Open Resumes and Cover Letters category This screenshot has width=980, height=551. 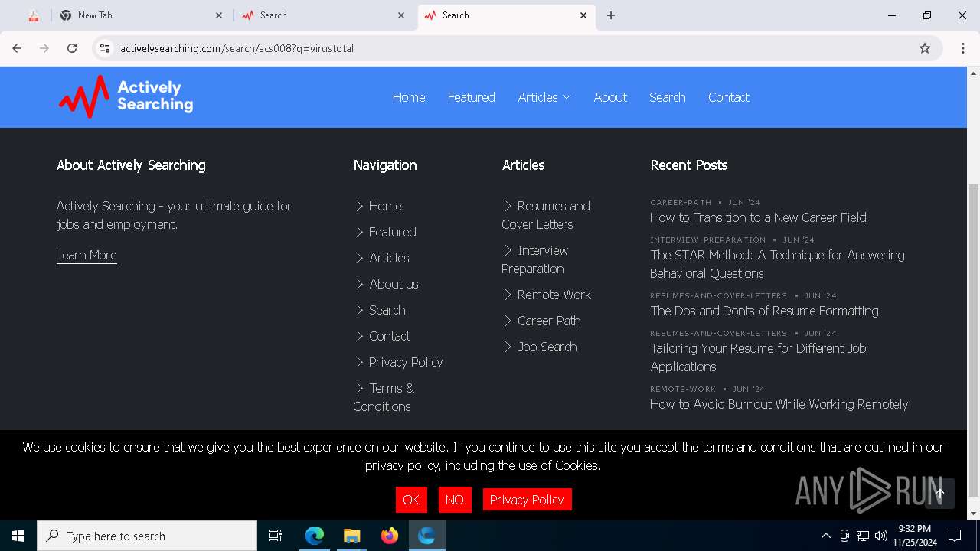click(546, 215)
